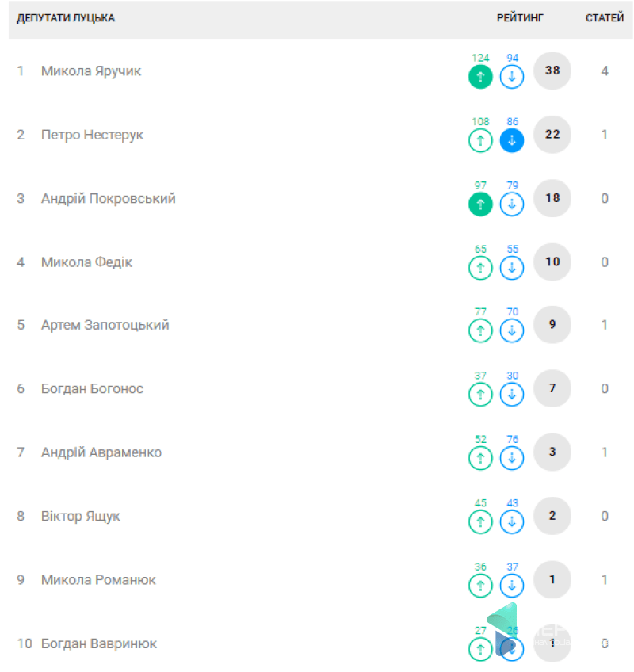Screen dimensions: 634x672
Task: Downvote Артем Запотоцький
Action: coord(512,330)
